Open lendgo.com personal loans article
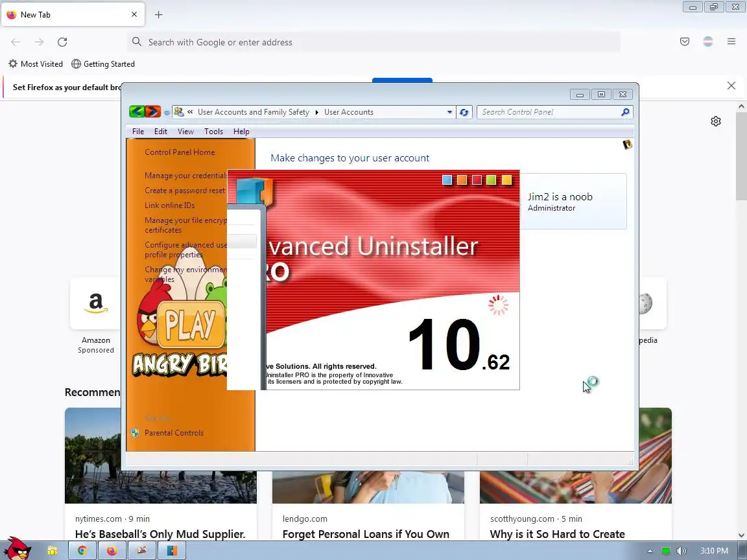Image resolution: width=747 pixels, height=560 pixels. pos(368,505)
